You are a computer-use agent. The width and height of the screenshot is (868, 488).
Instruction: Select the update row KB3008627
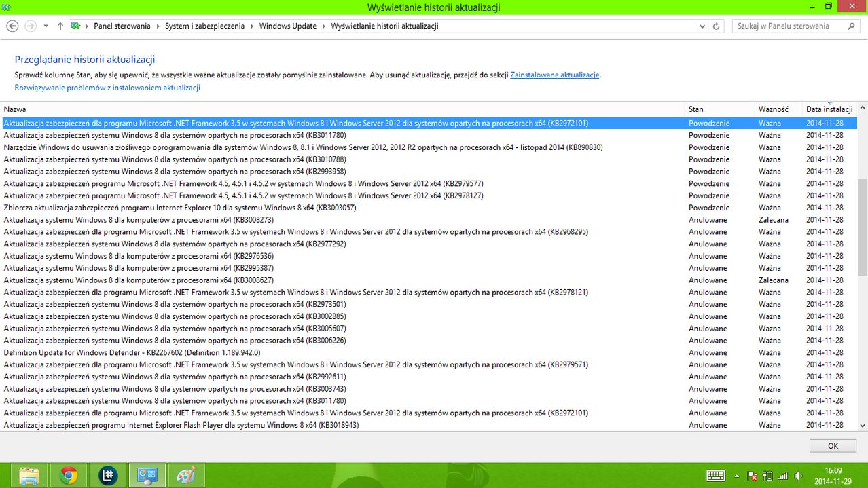pyautogui.click(x=429, y=280)
